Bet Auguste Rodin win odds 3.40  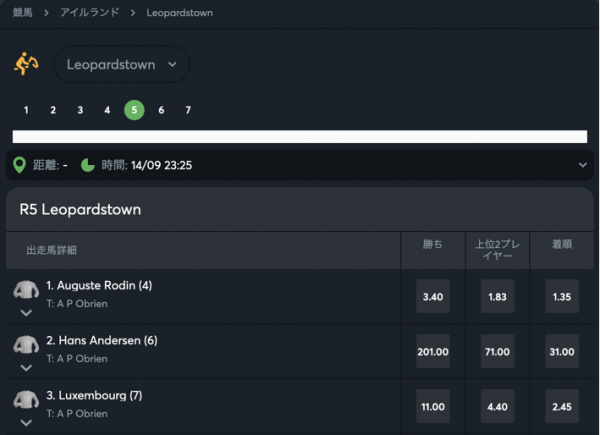pyautogui.click(x=433, y=297)
